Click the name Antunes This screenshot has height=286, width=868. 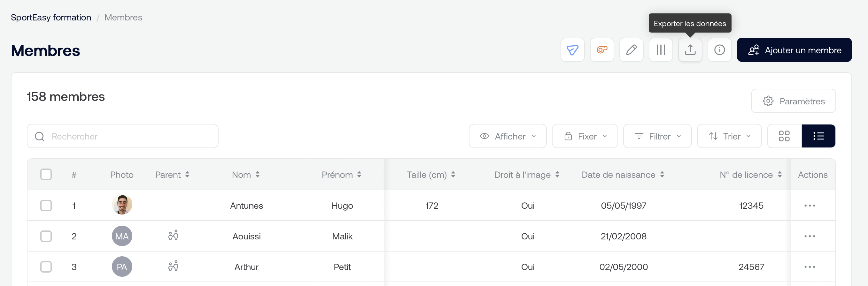pos(246,206)
